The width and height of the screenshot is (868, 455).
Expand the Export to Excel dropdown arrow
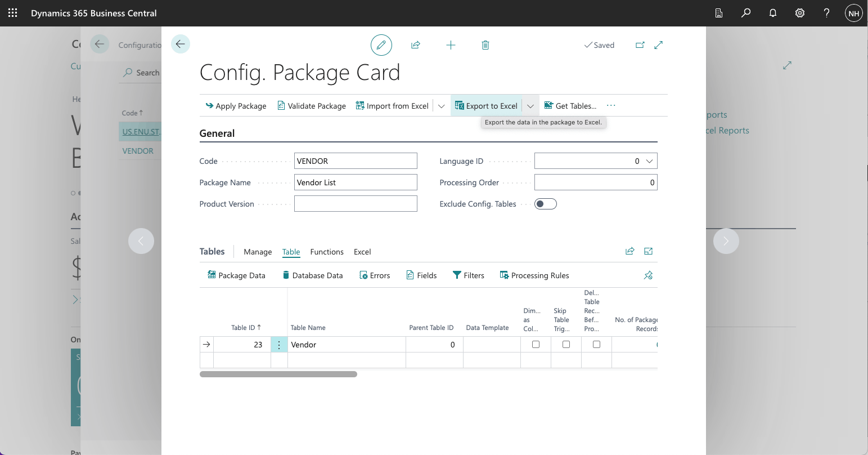pos(530,106)
